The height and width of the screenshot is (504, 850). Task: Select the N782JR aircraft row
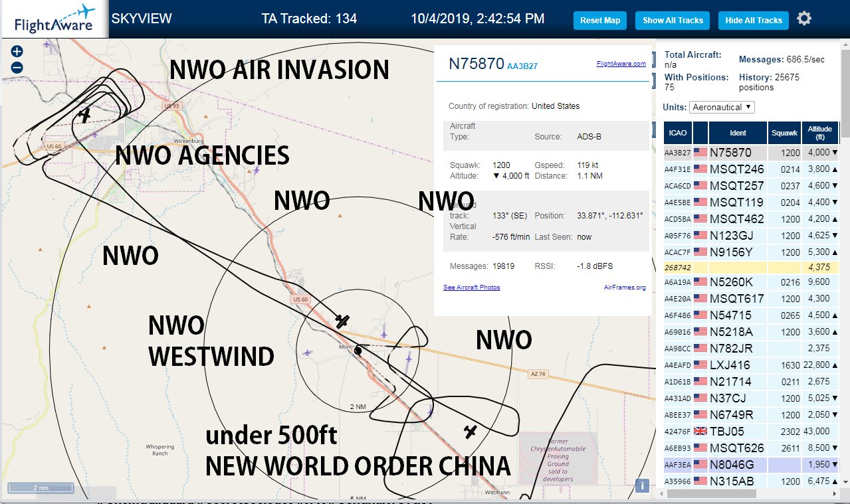(x=751, y=349)
